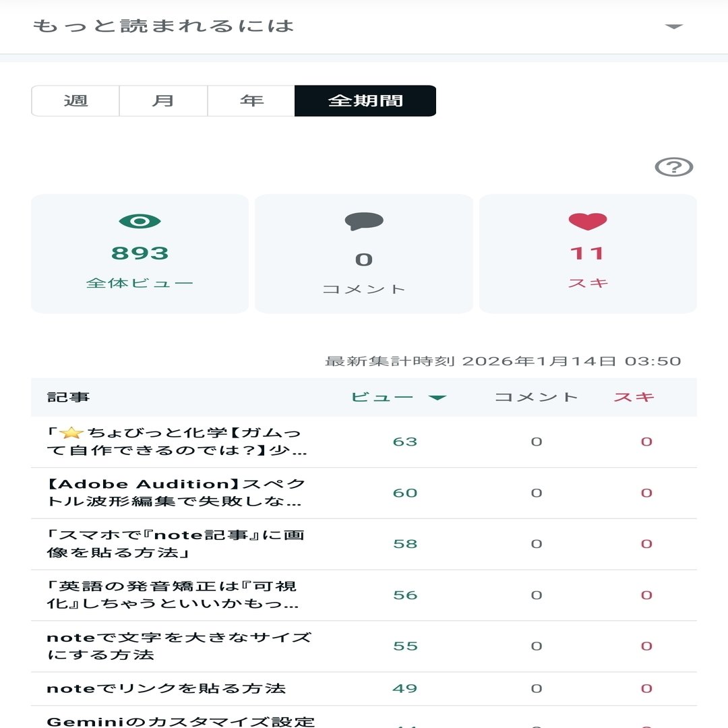Choose the 全期間 tab
Screen dimensions: 728x728
[x=365, y=101]
